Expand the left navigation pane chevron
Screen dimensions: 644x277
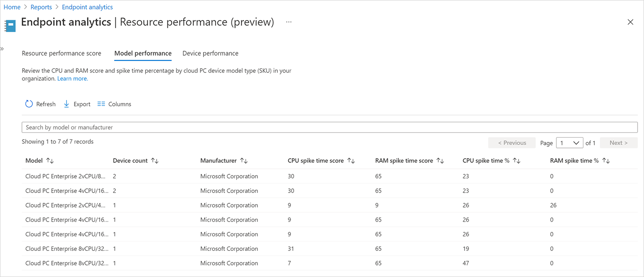pyautogui.click(x=3, y=48)
